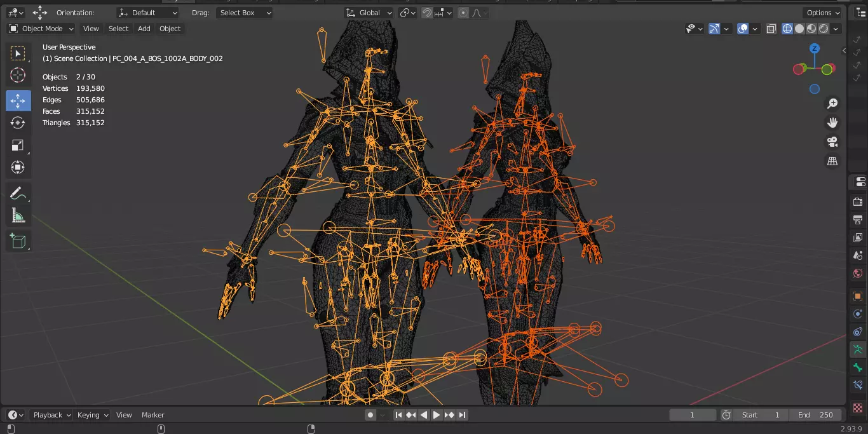Open the overlays options dropdown arrow
Image resolution: width=868 pixels, height=434 pixels.
click(x=754, y=29)
